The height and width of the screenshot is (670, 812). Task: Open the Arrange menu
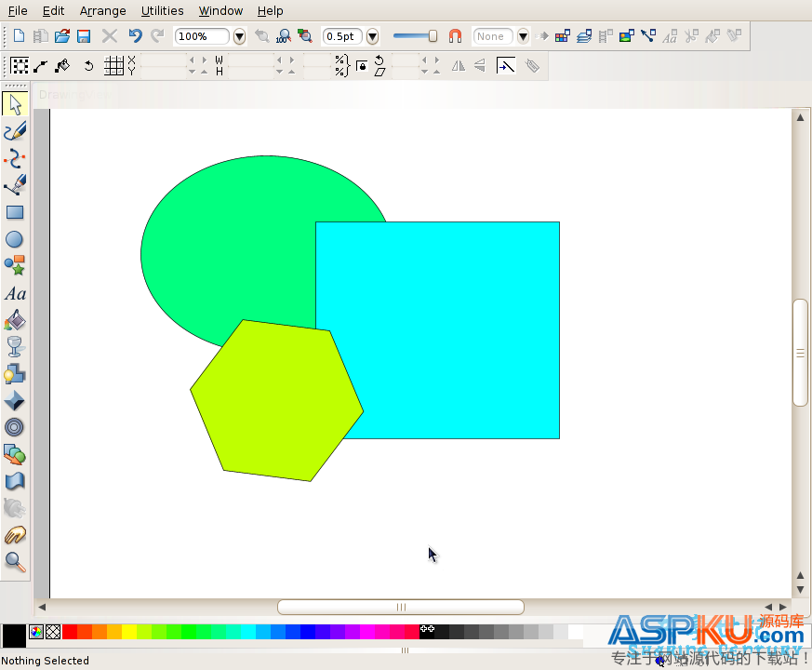[x=102, y=11]
